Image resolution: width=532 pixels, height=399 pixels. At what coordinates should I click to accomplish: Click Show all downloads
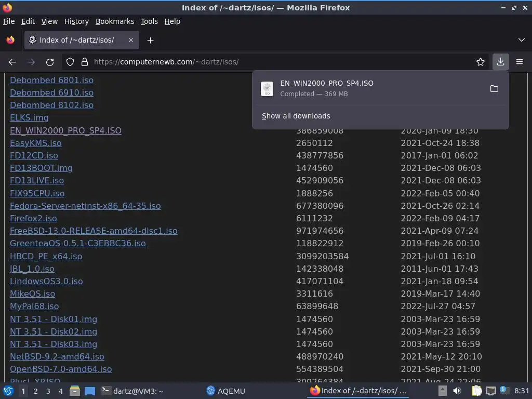(296, 116)
